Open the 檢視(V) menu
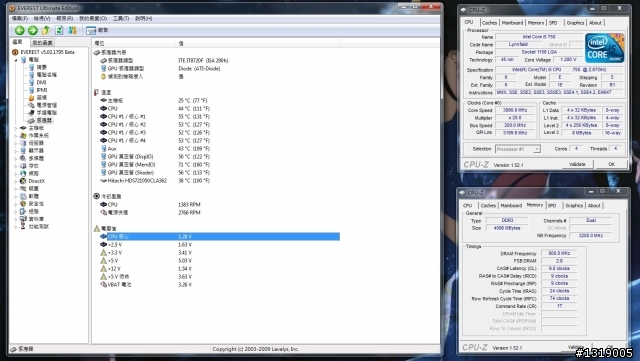 (x=42, y=18)
